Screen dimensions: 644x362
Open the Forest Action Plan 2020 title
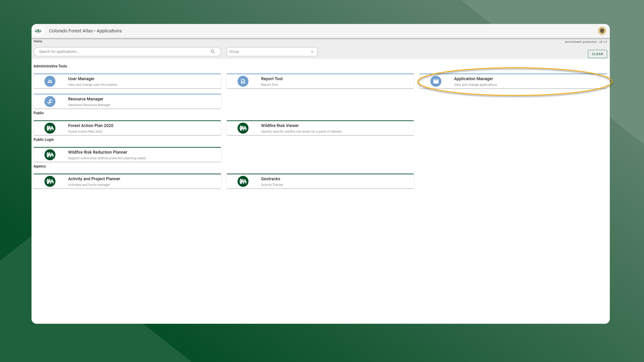coord(91,126)
